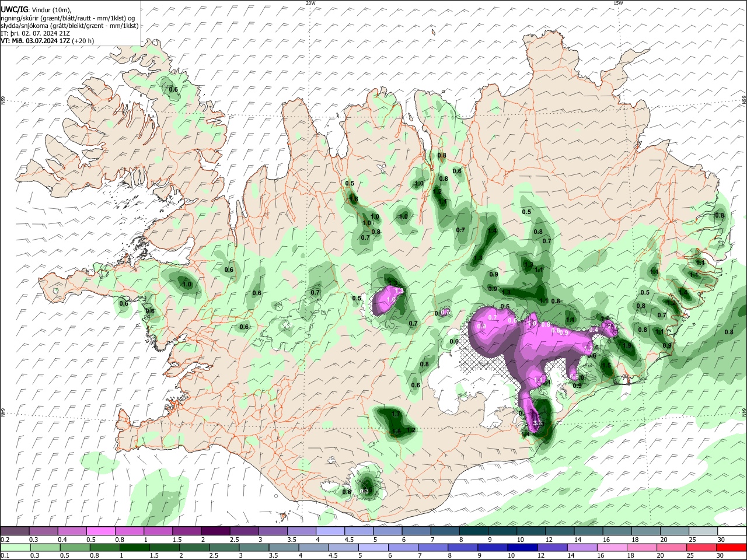Pick the orchid snow swatch labeled 0.4
Viewport: 747px width, 560px height.
pyautogui.click(x=72, y=531)
